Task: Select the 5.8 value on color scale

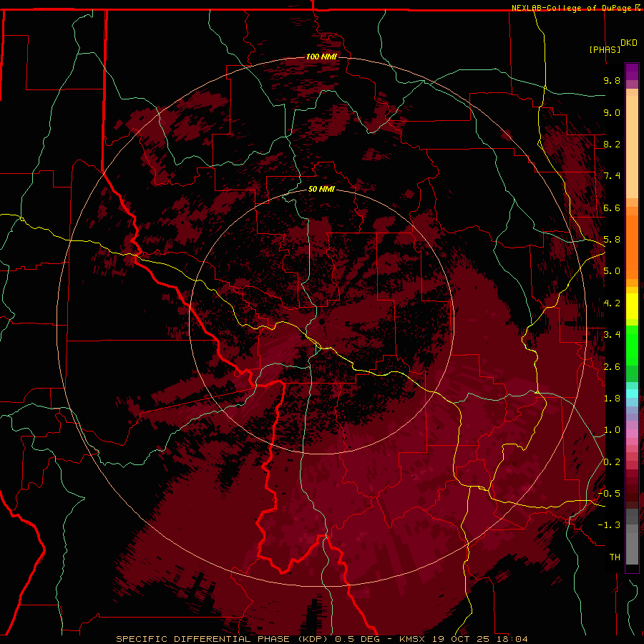Action: point(612,240)
